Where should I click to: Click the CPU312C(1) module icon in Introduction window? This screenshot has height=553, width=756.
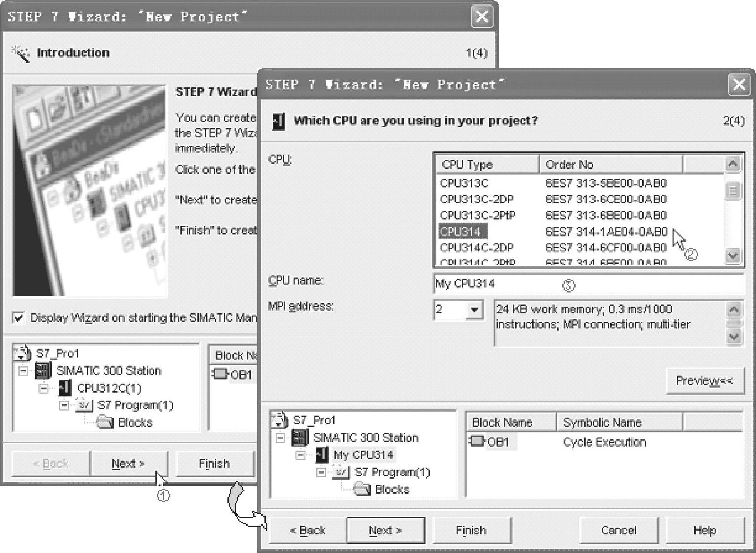[x=65, y=388]
